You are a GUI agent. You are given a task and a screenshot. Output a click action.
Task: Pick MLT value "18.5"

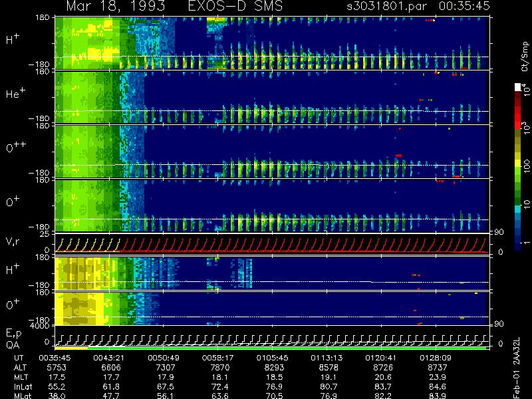pos(275,377)
